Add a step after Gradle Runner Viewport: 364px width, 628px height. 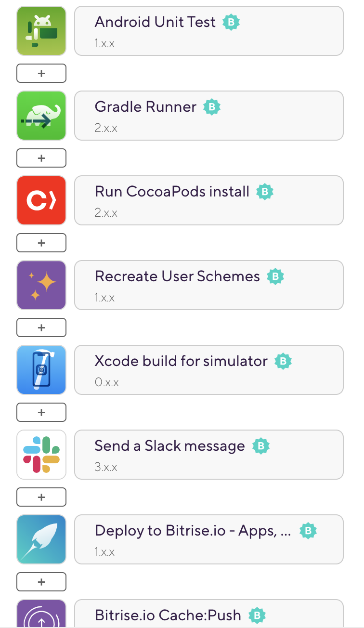pyautogui.click(x=41, y=158)
